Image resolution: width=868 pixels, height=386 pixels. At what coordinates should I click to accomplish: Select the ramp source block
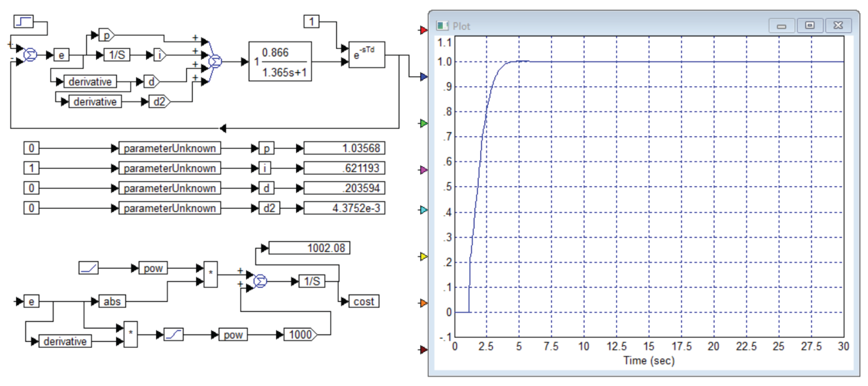click(88, 268)
